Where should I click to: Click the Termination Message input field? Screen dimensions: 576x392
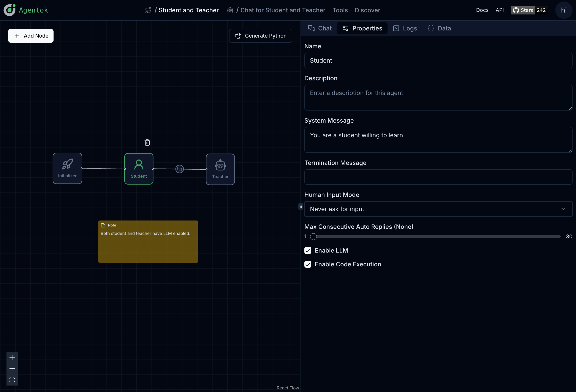[438, 177]
